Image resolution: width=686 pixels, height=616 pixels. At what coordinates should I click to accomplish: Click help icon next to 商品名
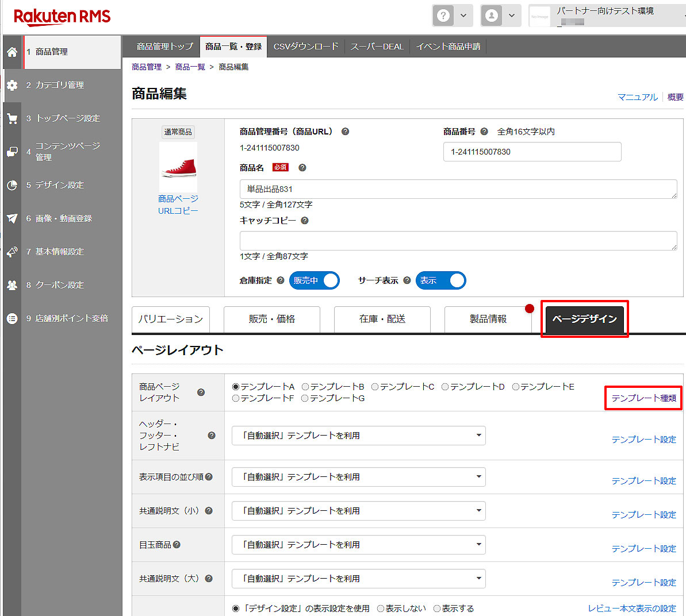[x=302, y=168]
